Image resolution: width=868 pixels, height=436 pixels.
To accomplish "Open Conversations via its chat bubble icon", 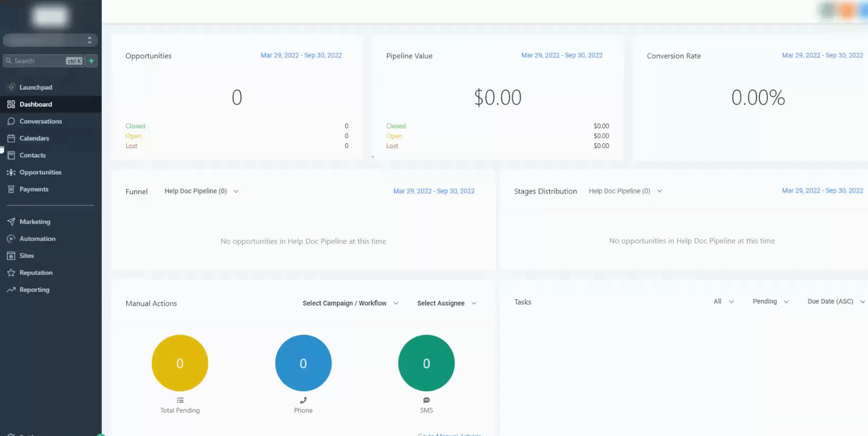I will 11,121.
